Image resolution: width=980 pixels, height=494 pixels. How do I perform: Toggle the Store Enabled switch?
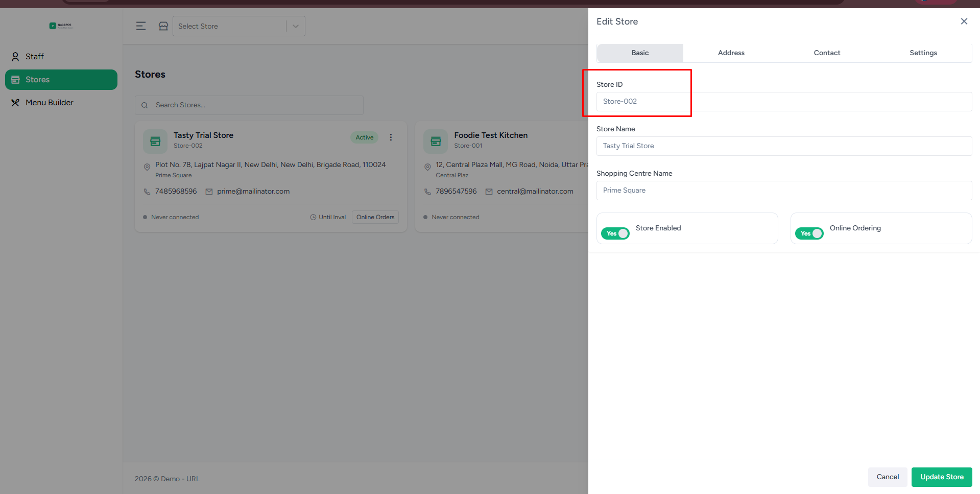click(615, 233)
